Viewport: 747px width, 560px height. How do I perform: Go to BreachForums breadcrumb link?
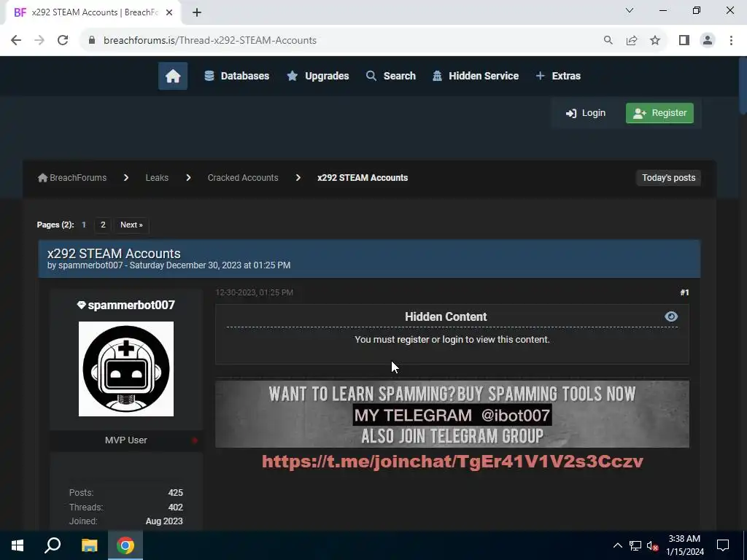(x=72, y=178)
